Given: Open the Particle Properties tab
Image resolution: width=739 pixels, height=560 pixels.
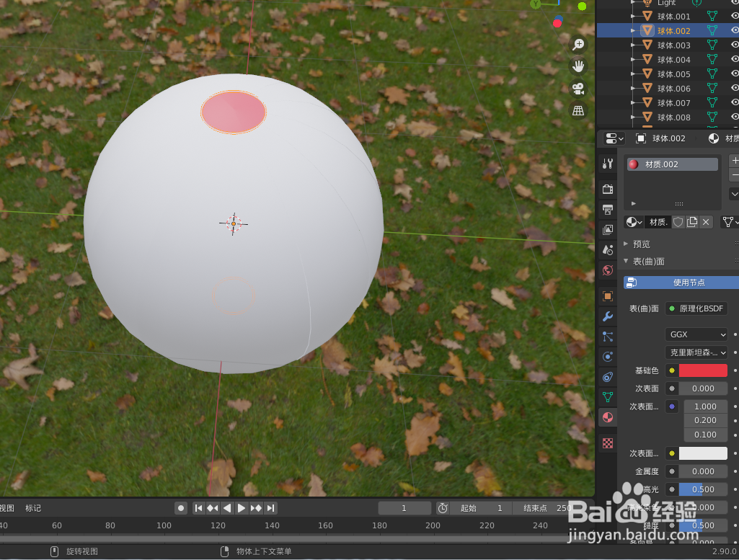Looking at the screenshot, I should [607, 336].
